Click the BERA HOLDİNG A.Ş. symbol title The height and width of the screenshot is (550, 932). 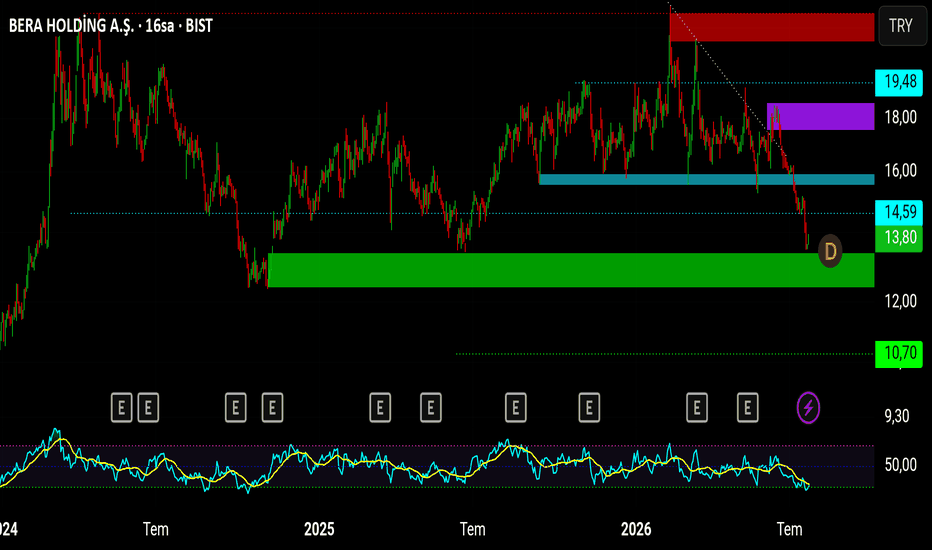click(x=111, y=26)
